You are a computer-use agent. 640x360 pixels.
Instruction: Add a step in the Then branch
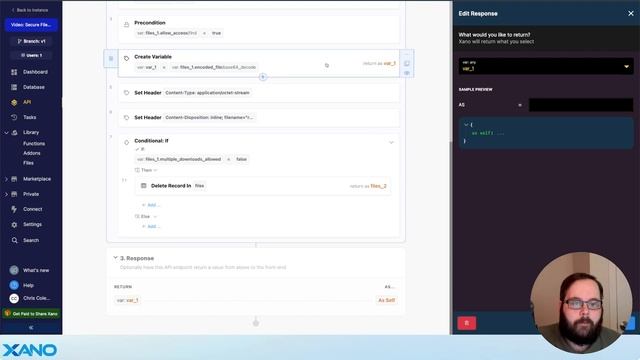point(151,205)
